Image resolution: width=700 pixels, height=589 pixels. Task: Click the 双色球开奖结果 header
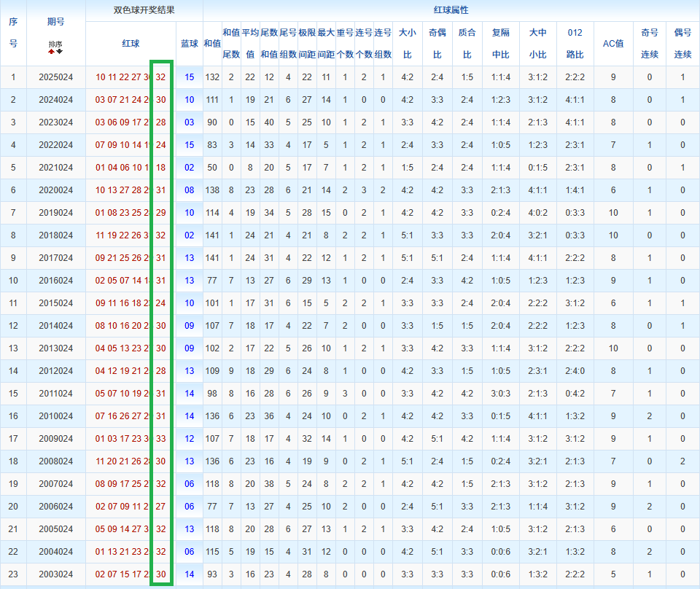[x=144, y=10]
